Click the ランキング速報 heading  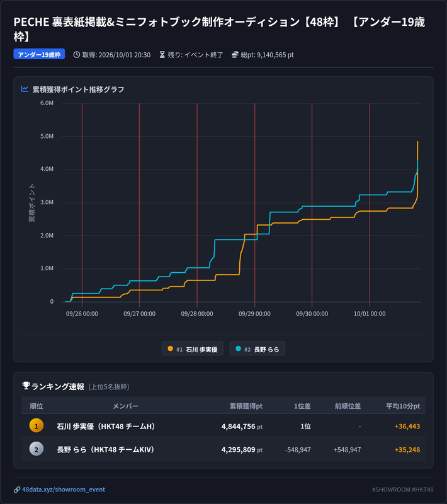pos(58,386)
